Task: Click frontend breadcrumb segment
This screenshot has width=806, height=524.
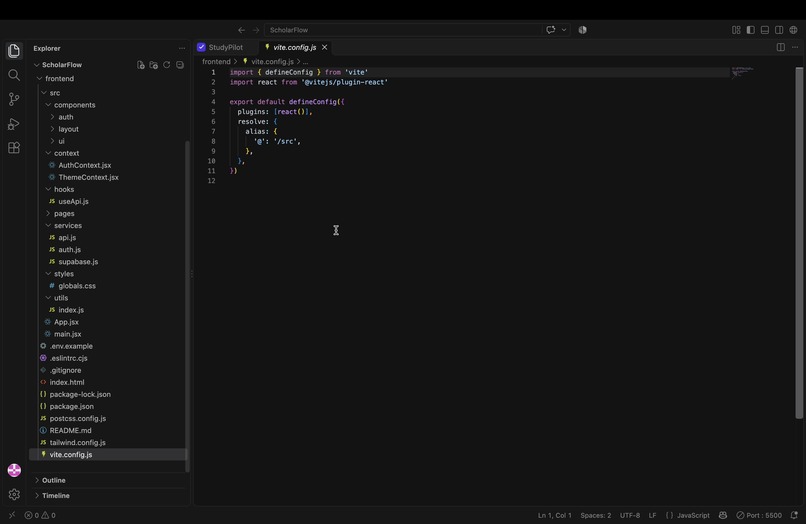Action: tap(216, 62)
